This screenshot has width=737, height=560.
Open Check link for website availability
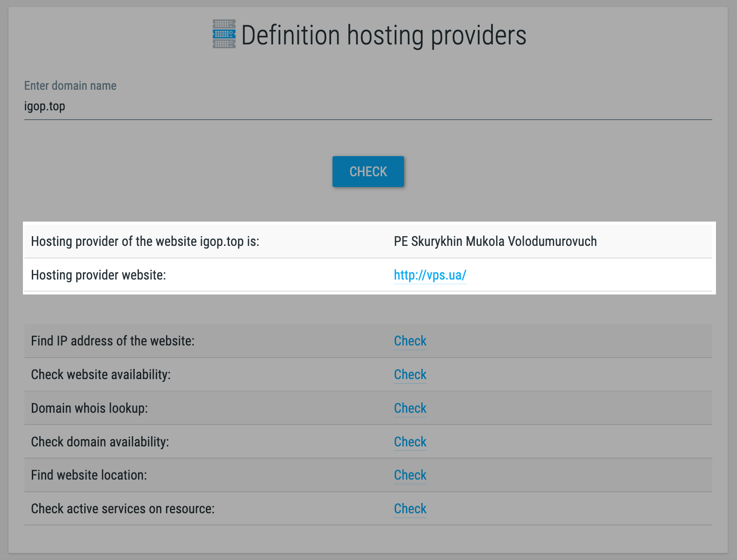tap(410, 374)
